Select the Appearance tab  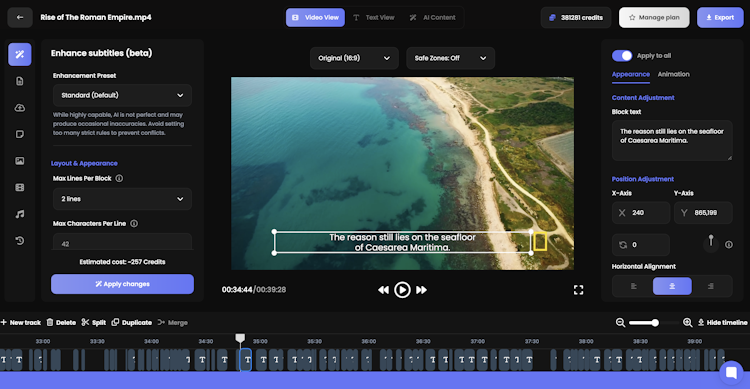630,74
